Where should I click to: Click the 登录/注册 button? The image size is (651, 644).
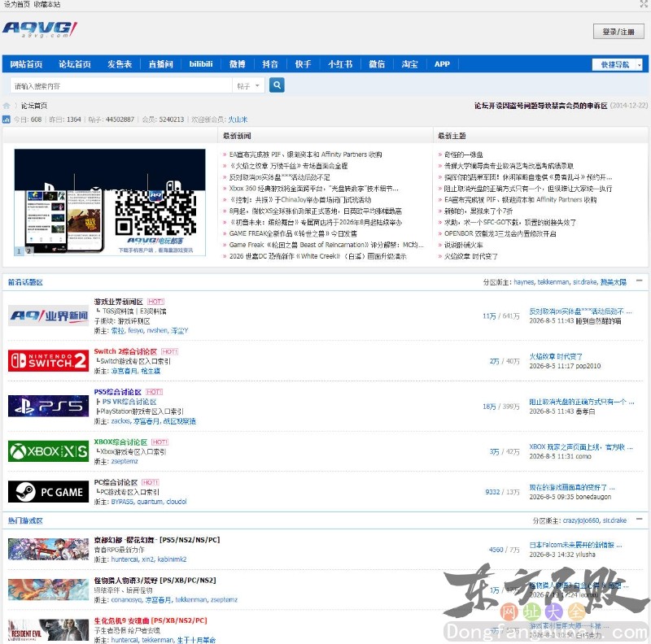(x=618, y=32)
